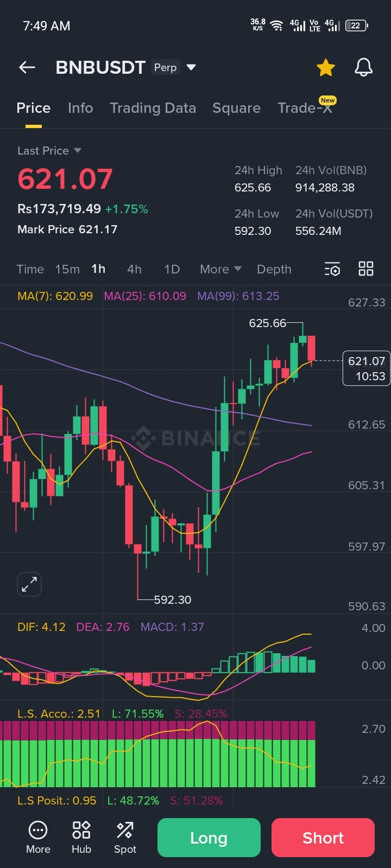Select the Time chart interval
391x868 pixels.
(x=30, y=269)
